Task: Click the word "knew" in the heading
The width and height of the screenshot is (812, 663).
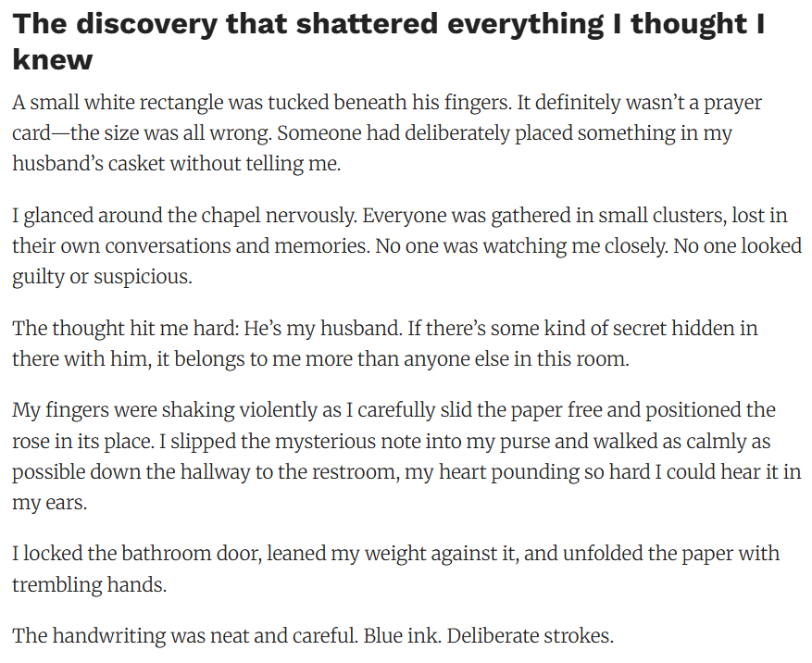Action: [x=53, y=61]
